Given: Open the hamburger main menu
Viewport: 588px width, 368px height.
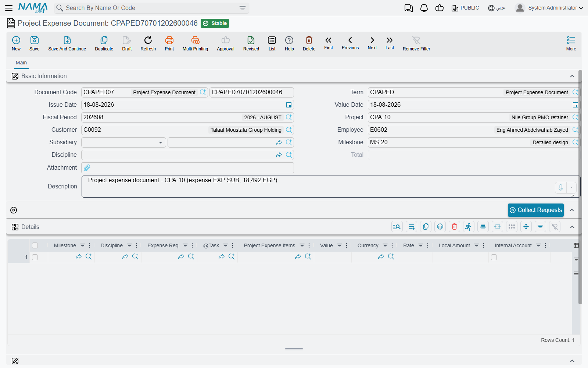Looking at the screenshot, I should pyautogui.click(x=9, y=8).
